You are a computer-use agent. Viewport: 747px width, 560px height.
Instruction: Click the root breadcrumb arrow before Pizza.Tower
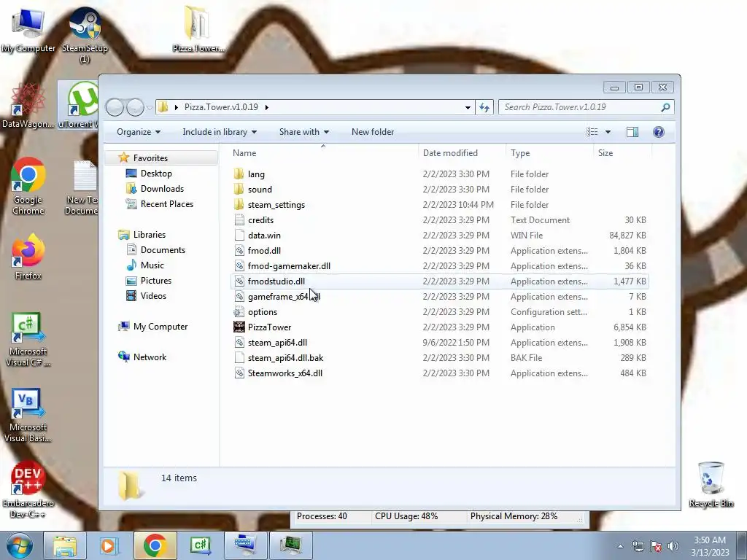pyautogui.click(x=177, y=107)
